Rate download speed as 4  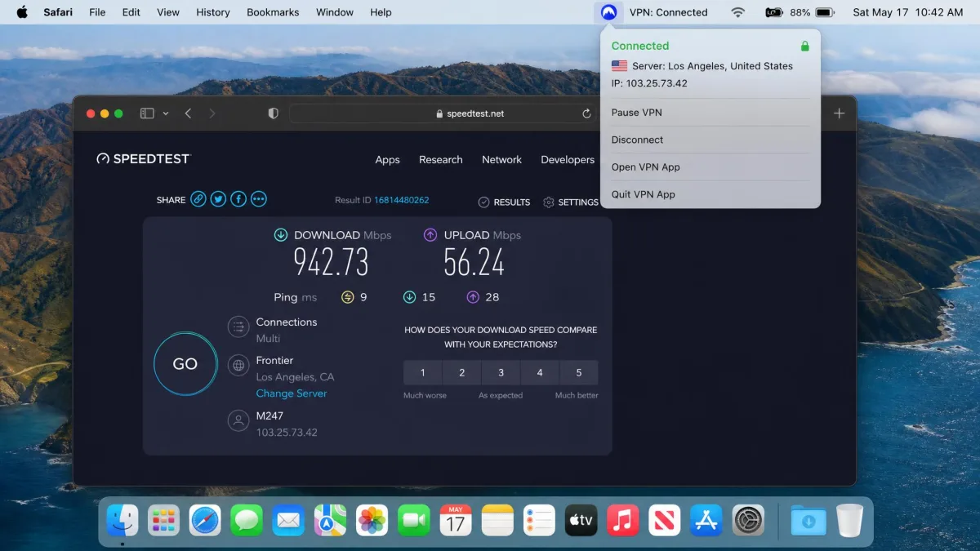540,372
